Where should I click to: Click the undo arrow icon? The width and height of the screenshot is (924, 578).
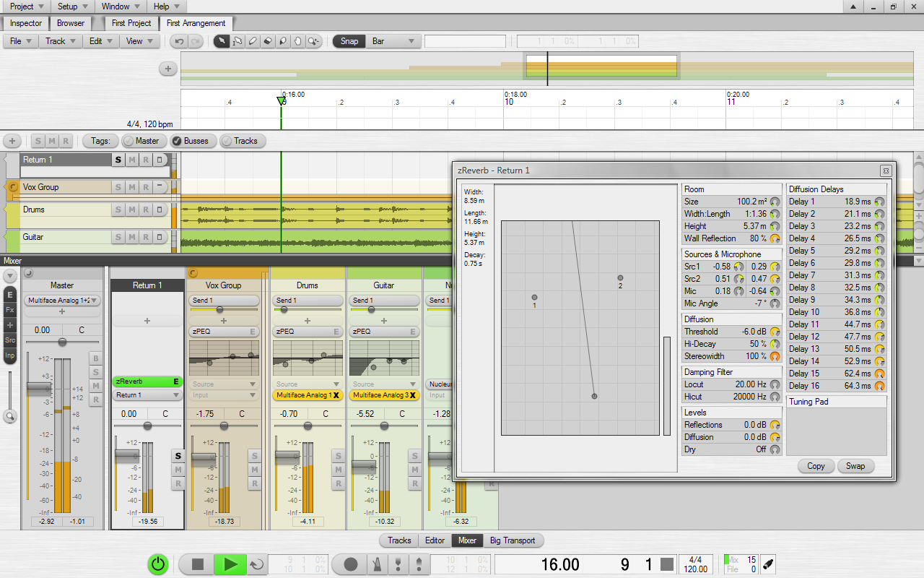coord(179,41)
